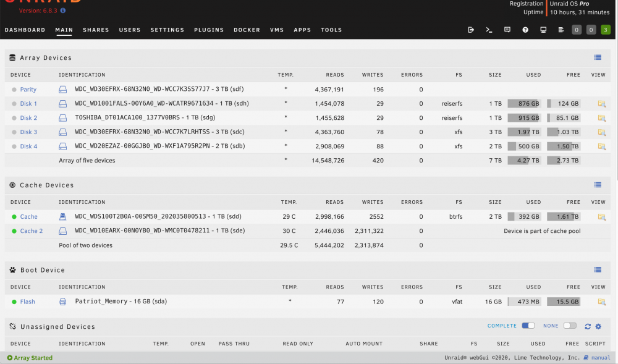618x364 pixels.
Task: Browse Cache contents via folder icon
Action: pyautogui.click(x=601, y=217)
